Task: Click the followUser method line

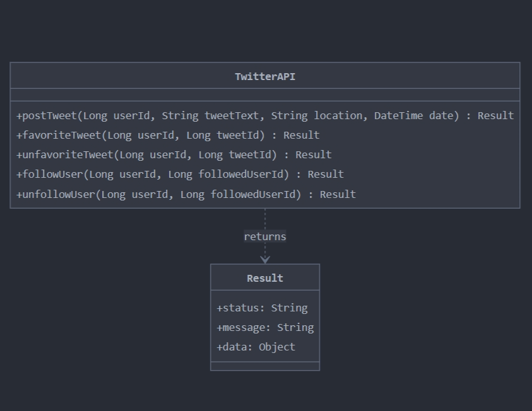Action: [180, 175]
